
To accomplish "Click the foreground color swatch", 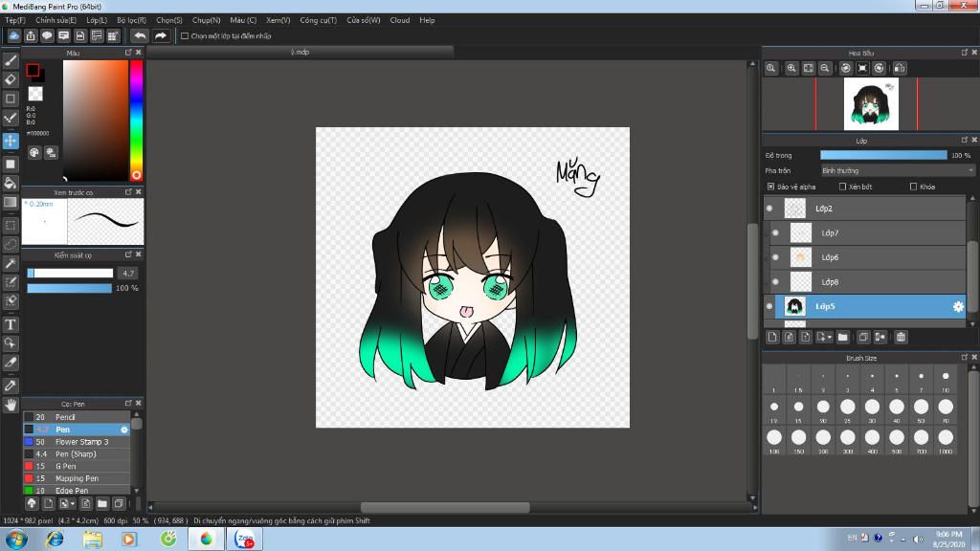I will click(33, 70).
